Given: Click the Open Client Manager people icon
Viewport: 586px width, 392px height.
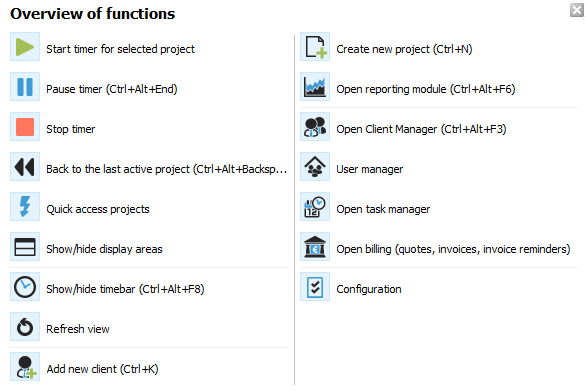Looking at the screenshot, I should click(x=315, y=127).
